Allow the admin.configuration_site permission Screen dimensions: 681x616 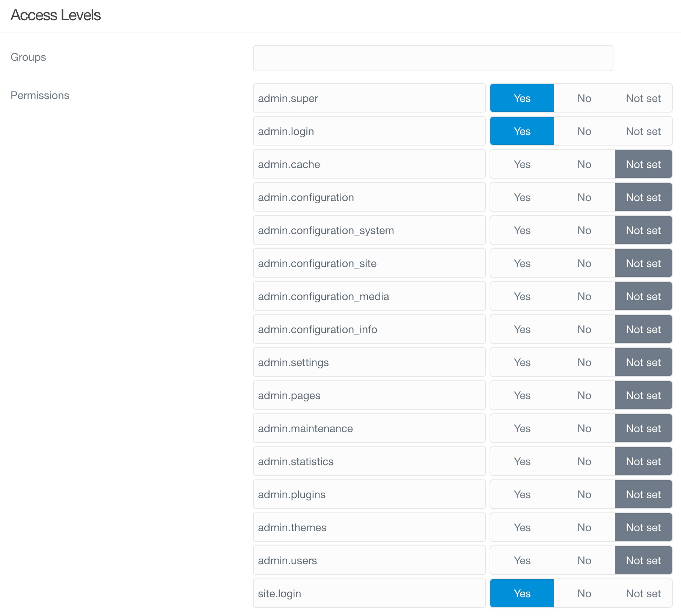522,263
